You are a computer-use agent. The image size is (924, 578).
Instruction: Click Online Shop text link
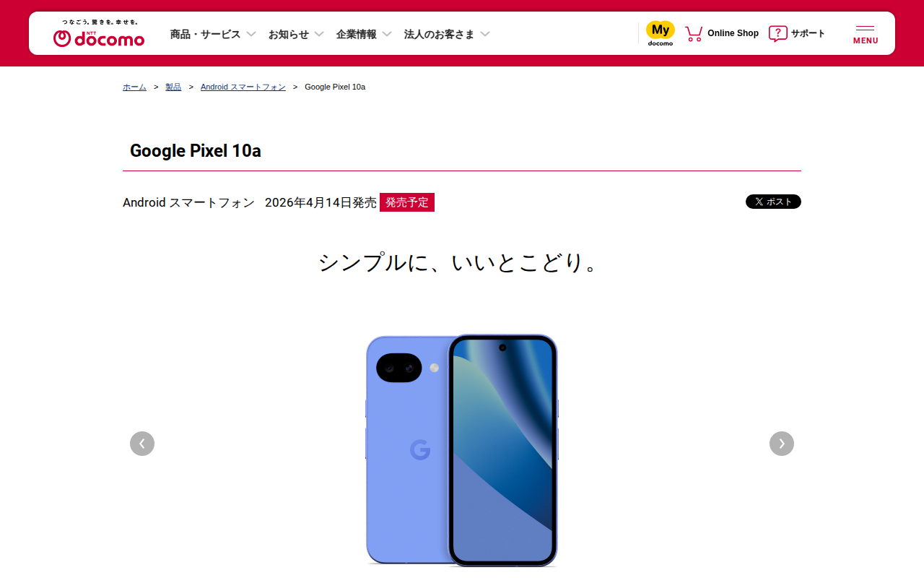[x=733, y=33]
